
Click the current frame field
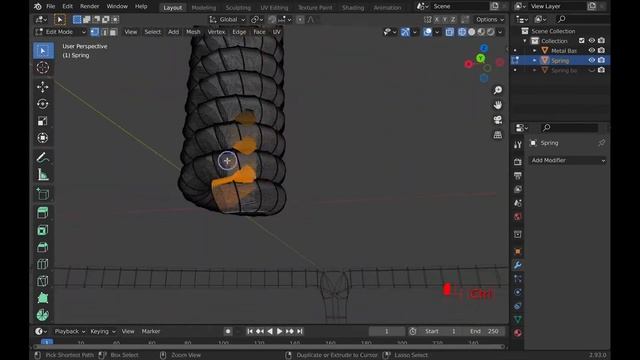(387, 331)
